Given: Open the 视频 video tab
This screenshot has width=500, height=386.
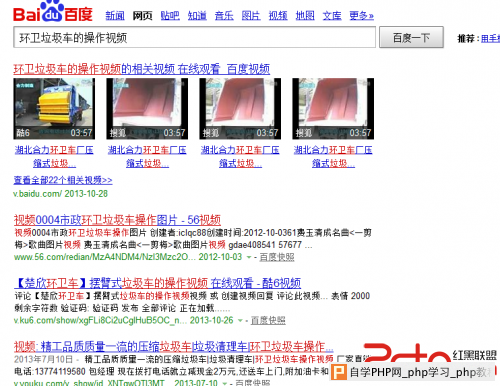Looking at the screenshot, I should pyautogui.click(x=278, y=16).
